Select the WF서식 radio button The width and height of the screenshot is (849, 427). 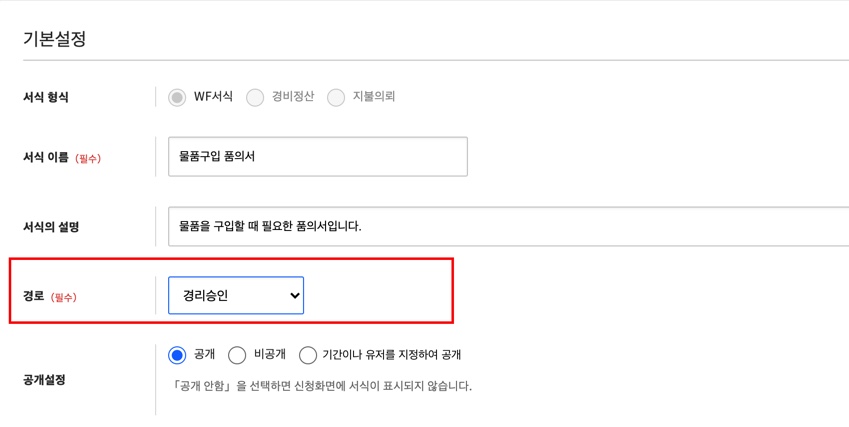[177, 97]
